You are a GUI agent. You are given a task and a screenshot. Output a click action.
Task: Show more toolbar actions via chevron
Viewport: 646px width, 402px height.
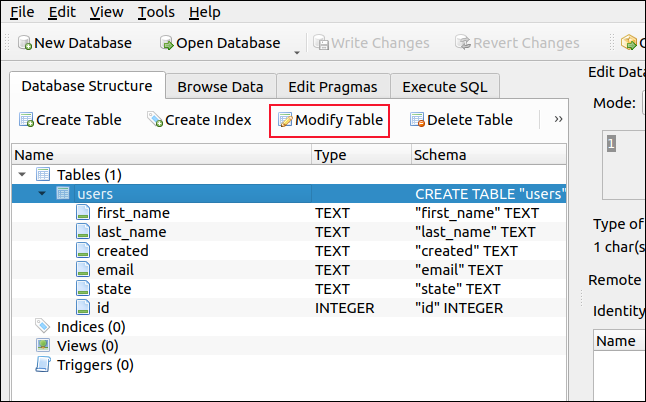point(558,119)
